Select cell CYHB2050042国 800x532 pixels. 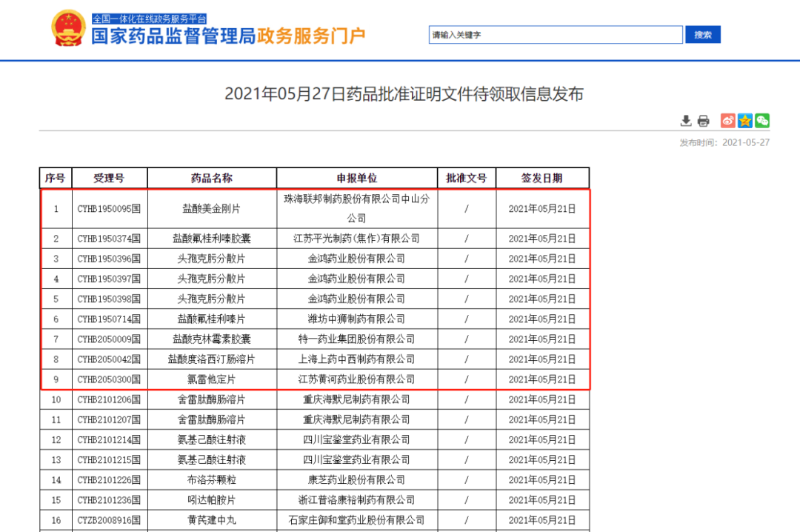(109, 359)
